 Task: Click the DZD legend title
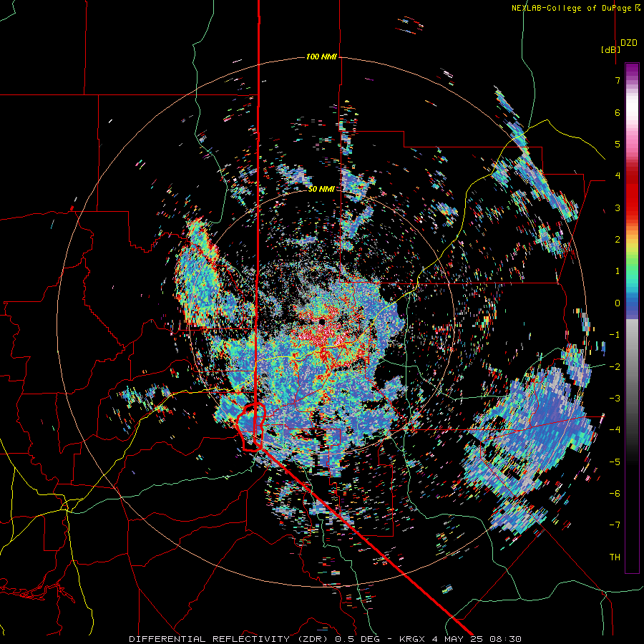[x=629, y=43]
